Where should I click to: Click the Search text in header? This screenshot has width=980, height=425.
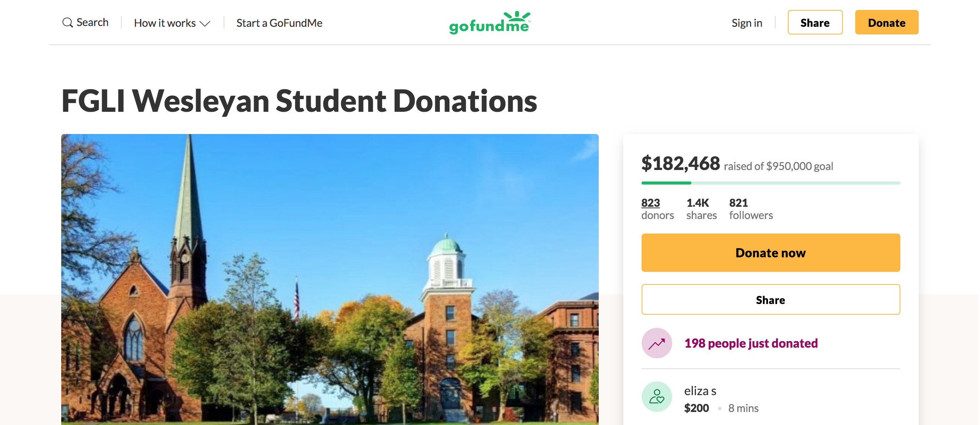click(93, 23)
